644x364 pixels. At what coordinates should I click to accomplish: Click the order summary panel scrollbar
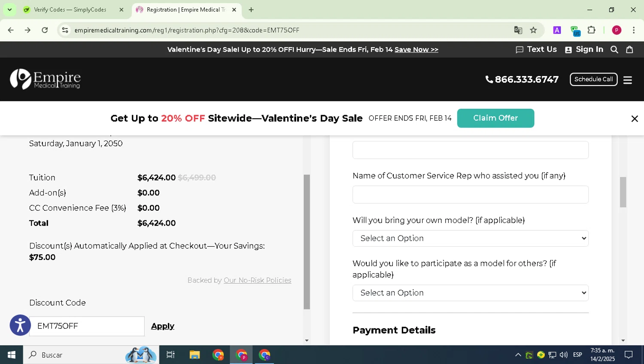[x=307, y=242]
